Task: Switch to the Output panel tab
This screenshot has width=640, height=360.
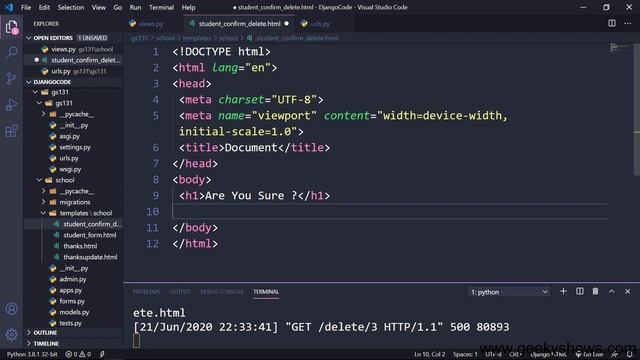Action: click(180, 292)
